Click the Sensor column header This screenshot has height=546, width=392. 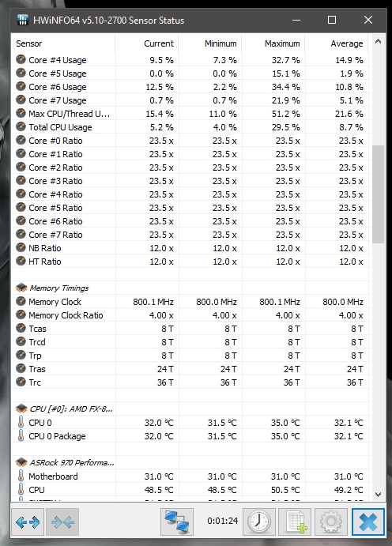[63, 43]
